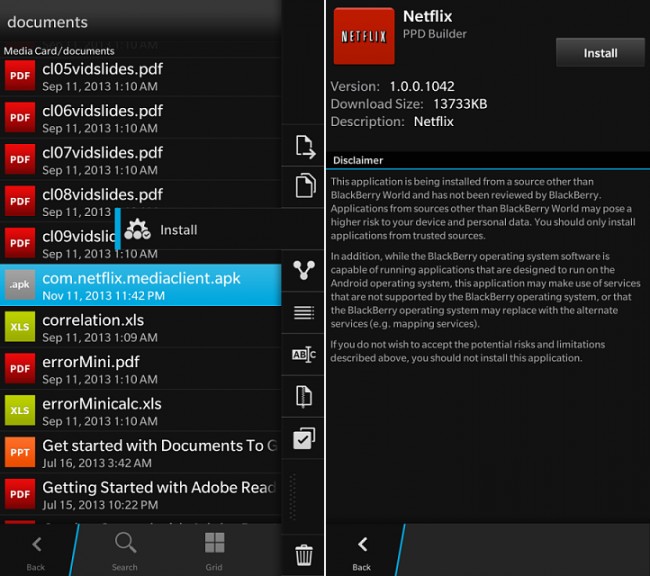Tap the Media Card/documents path label
650x576 pixels.
(59, 51)
